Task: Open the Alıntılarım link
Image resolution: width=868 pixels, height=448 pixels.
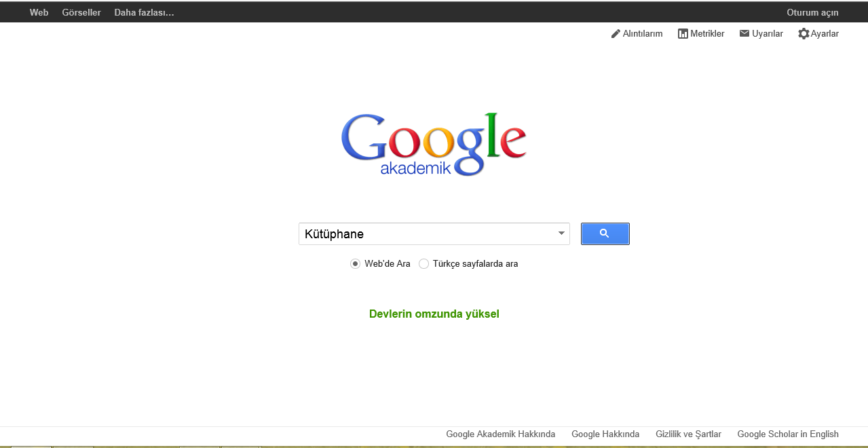Action: click(x=642, y=33)
